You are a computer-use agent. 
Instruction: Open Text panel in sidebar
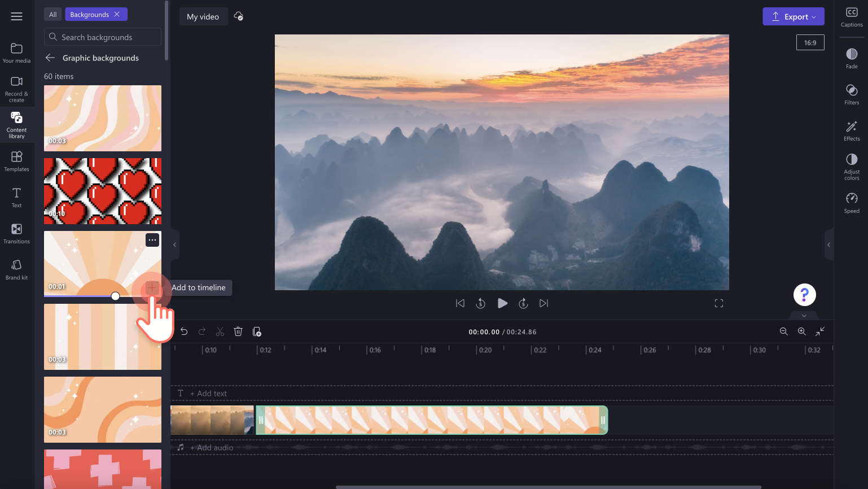tap(17, 198)
